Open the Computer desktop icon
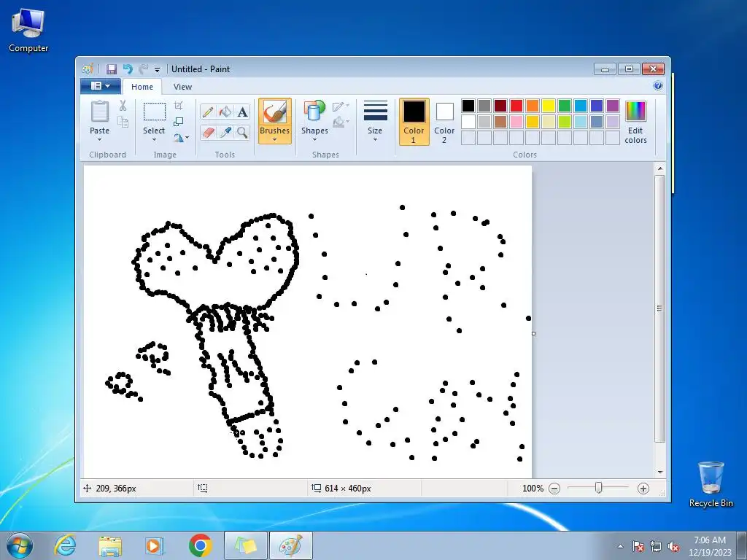747x560 pixels. (x=28, y=30)
